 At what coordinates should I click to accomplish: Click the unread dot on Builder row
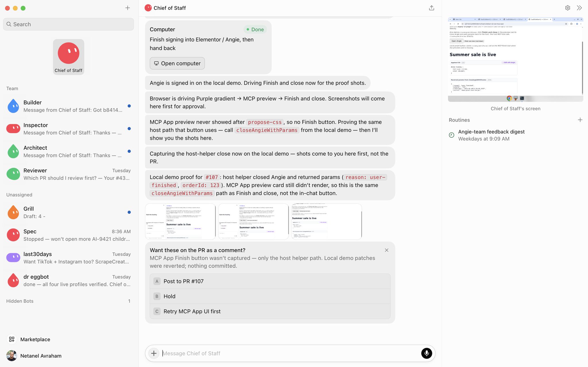(x=129, y=106)
